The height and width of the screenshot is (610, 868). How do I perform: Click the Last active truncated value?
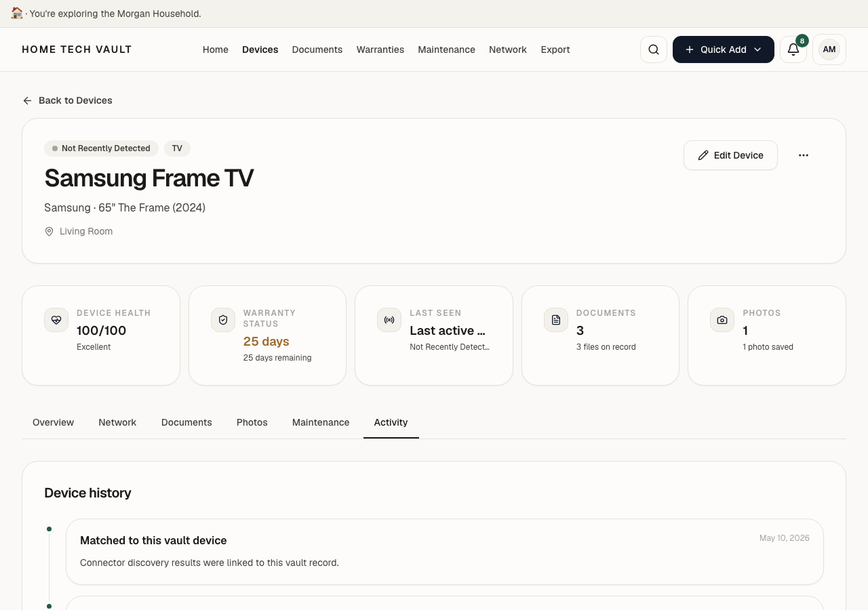(x=448, y=331)
